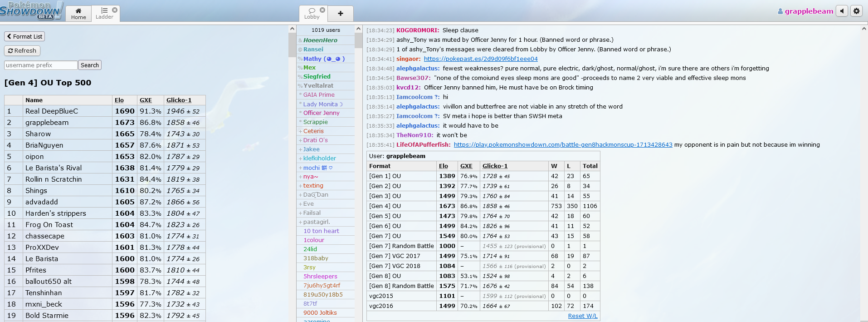Close the Ladder tab
This screenshot has height=322, width=868.
point(115,10)
